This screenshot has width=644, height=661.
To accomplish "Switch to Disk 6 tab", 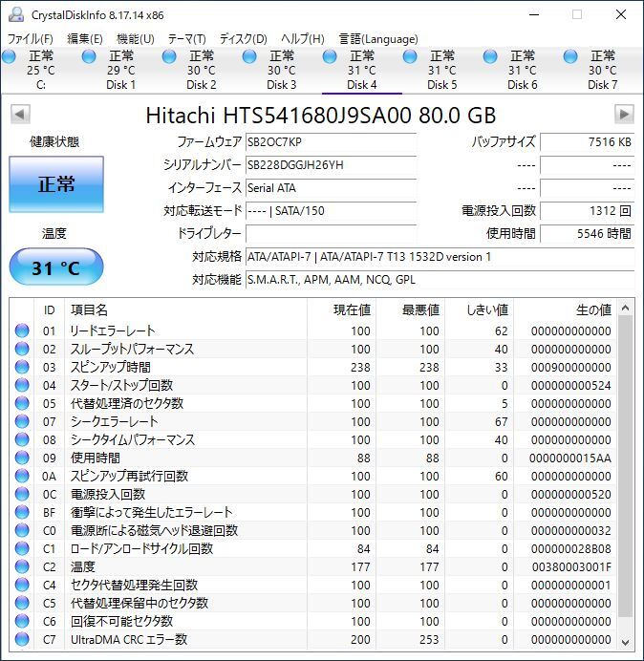I will [522, 70].
